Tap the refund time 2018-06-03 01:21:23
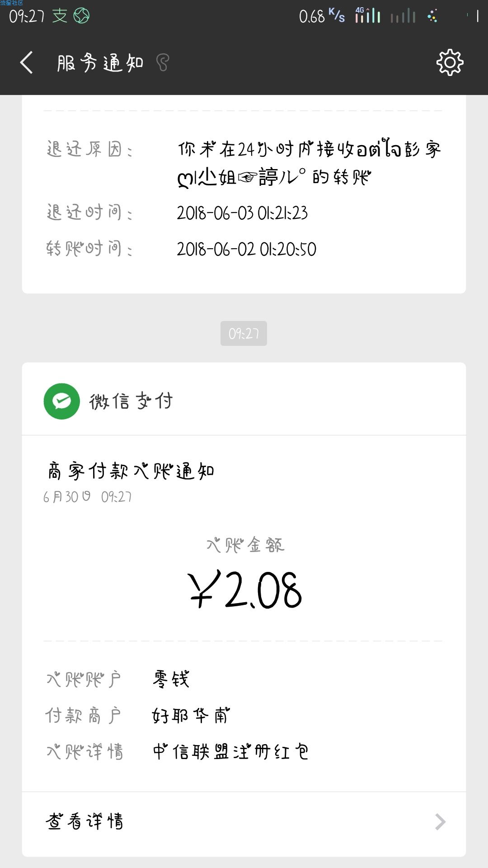 click(x=242, y=212)
